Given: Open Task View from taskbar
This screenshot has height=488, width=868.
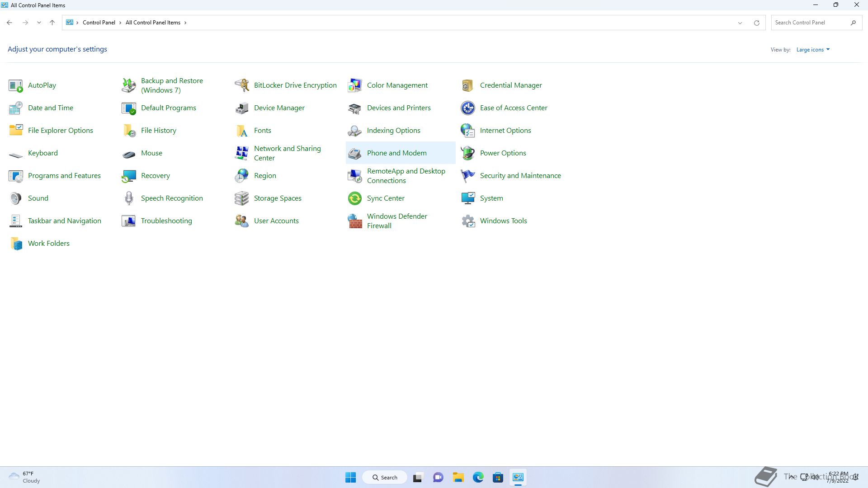Looking at the screenshot, I should [x=418, y=478].
